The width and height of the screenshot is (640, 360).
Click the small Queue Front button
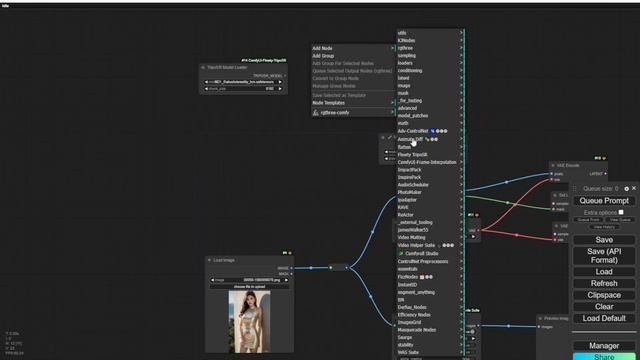coord(588,220)
